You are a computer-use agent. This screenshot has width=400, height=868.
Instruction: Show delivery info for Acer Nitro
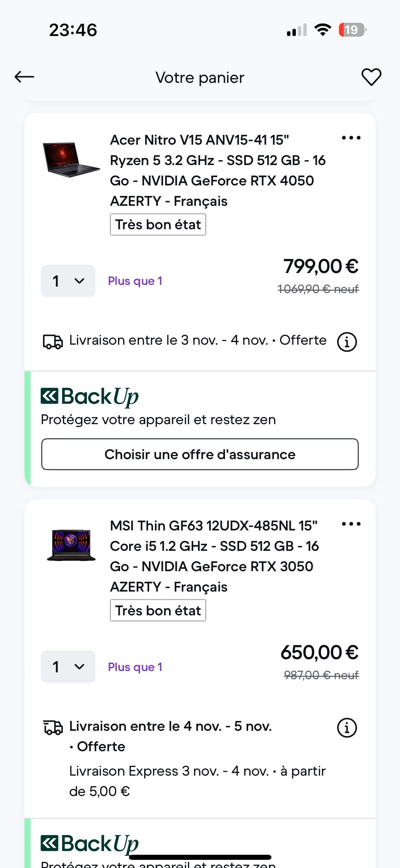[x=347, y=342]
